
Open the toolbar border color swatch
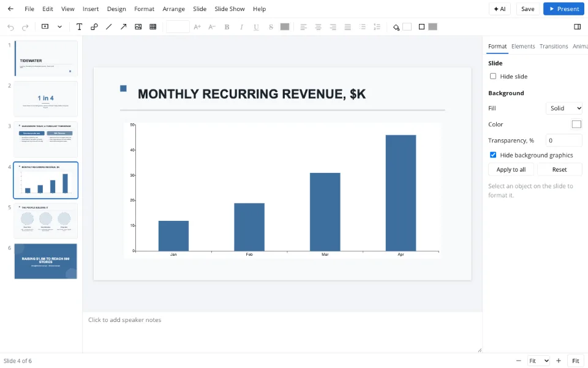click(x=433, y=26)
